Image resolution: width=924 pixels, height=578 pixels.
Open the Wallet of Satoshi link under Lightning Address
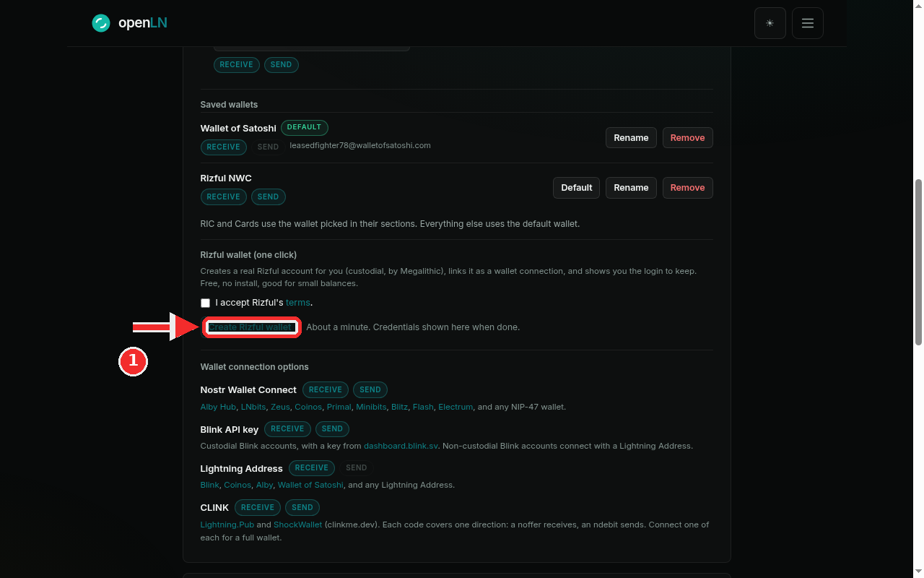click(310, 485)
